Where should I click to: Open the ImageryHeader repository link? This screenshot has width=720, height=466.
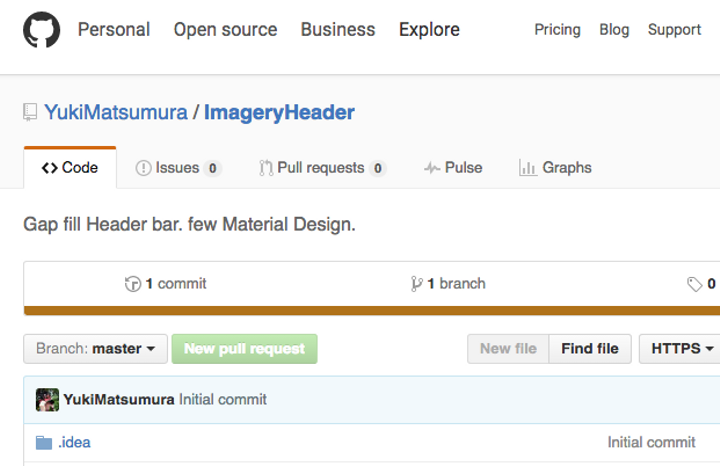[279, 112]
